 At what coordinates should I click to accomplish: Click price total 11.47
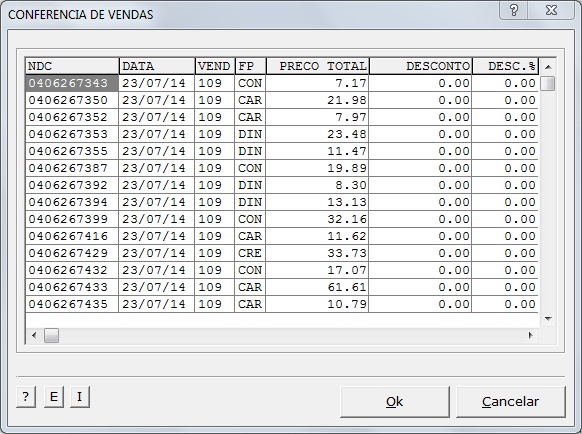[317, 151]
